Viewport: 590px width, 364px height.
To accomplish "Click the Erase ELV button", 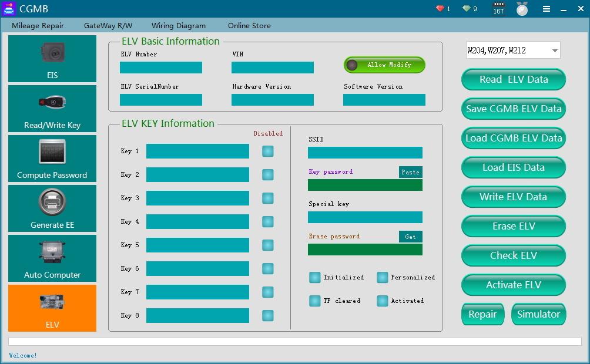I will pyautogui.click(x=513, y=226).
